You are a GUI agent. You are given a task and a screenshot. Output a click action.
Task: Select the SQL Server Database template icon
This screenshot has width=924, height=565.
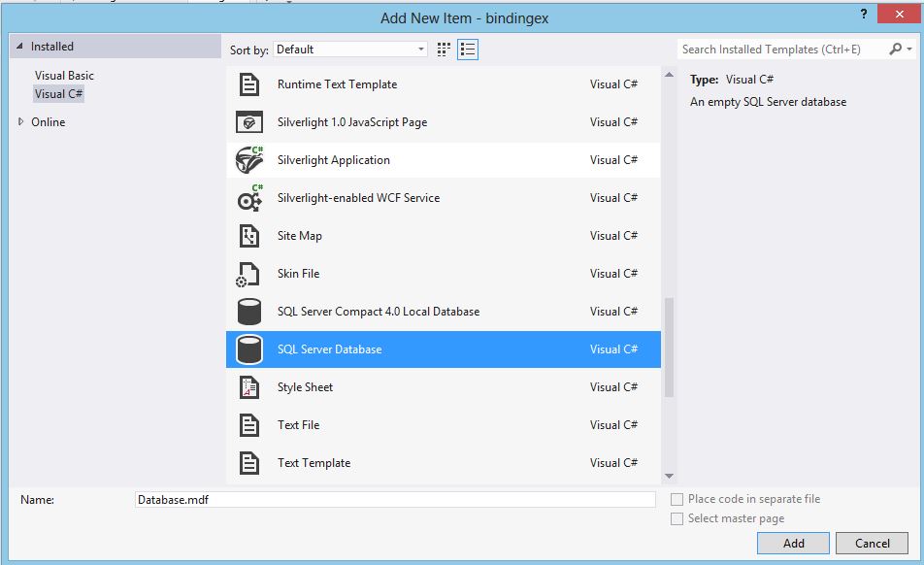coord(249,349)
